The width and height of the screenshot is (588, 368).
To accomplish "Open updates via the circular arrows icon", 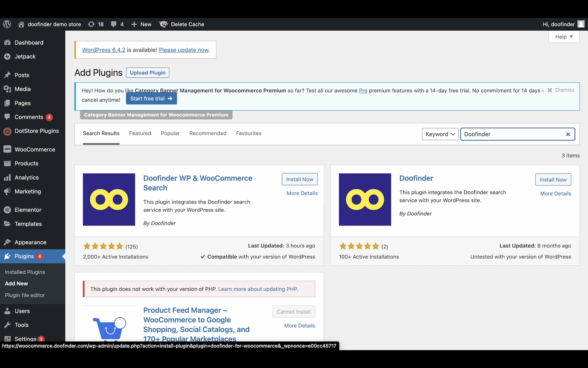I will pyautogui.click(x=91, y=24).
